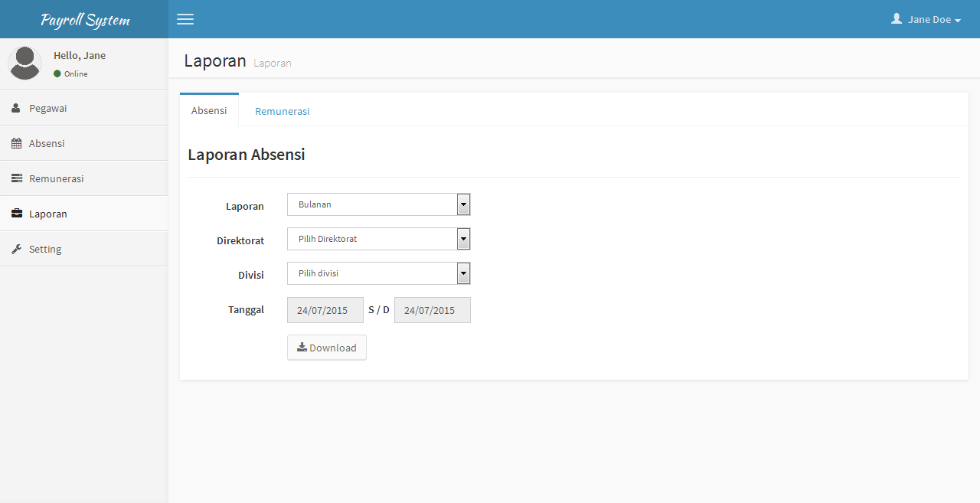Go to Pegawai in the sidebar menu
The width and height of the screenshot is (980, 503).
(x=47, y=109)
